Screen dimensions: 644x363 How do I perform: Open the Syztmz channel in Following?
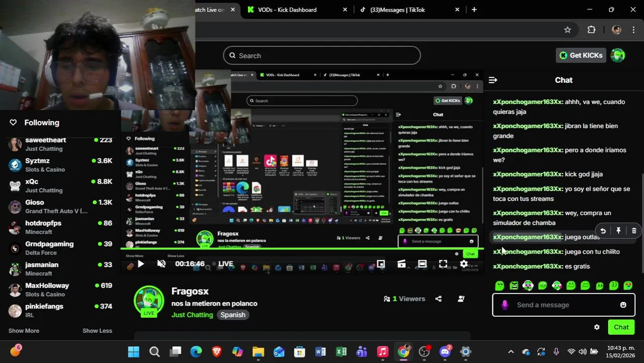click(60, 165)
